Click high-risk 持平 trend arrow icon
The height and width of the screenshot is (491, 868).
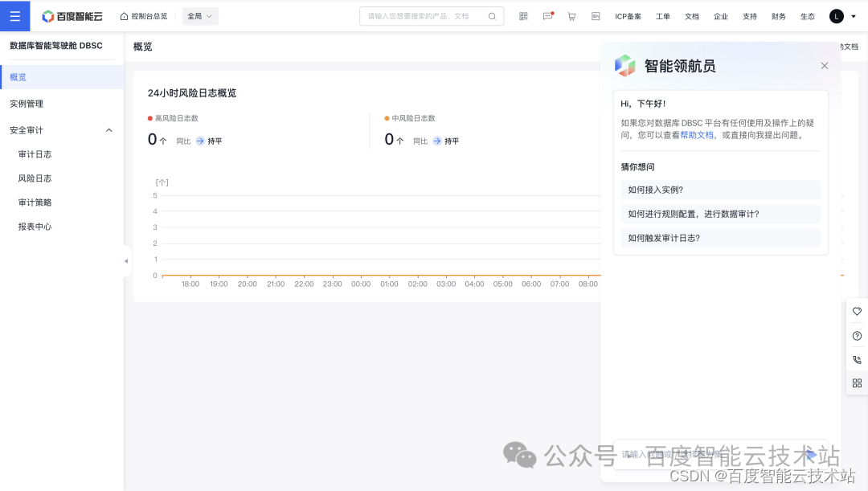[x=200, y=141]
